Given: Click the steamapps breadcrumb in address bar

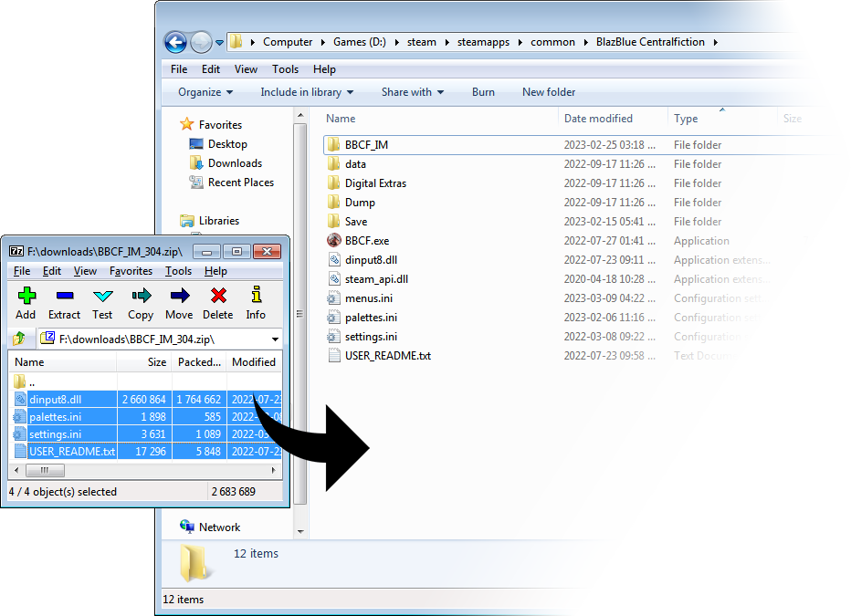Looking at the screenshot, I should (x=483, y=42).
